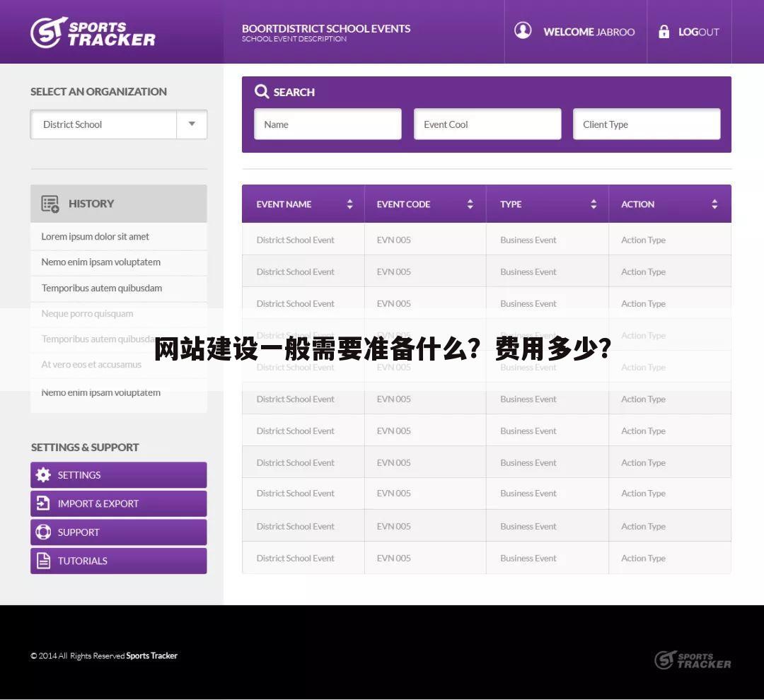Click the padlock icon beside Logout
Viewport: 764px width, 700px height.
coord(664,31)
